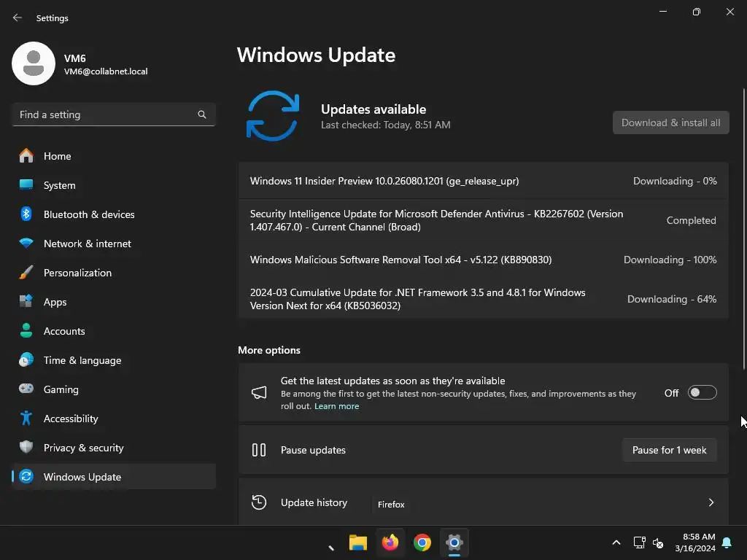747x560 pixels.
Task: Click the VM6@collabnet.local email text
Action: point(106,71)
